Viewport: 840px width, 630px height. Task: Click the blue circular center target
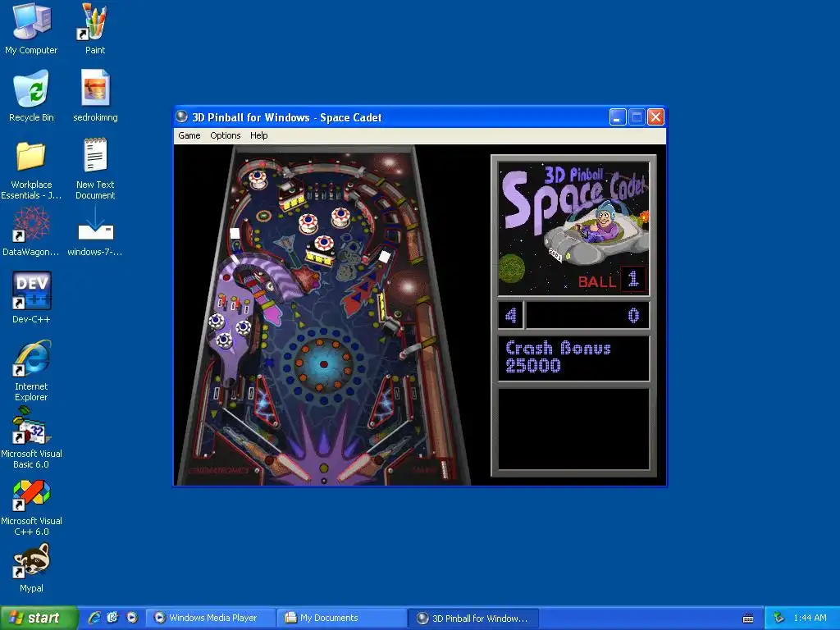click(x=323, y=364)
